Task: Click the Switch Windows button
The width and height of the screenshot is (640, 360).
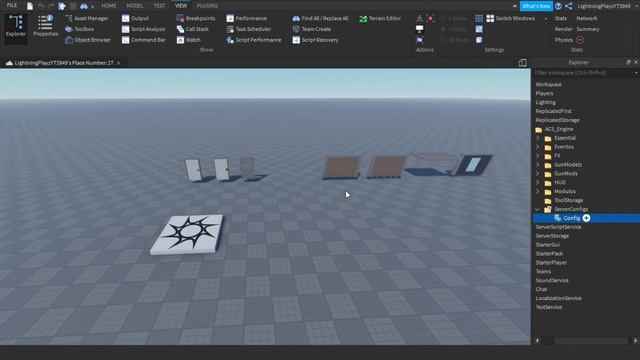Action: 511,18
